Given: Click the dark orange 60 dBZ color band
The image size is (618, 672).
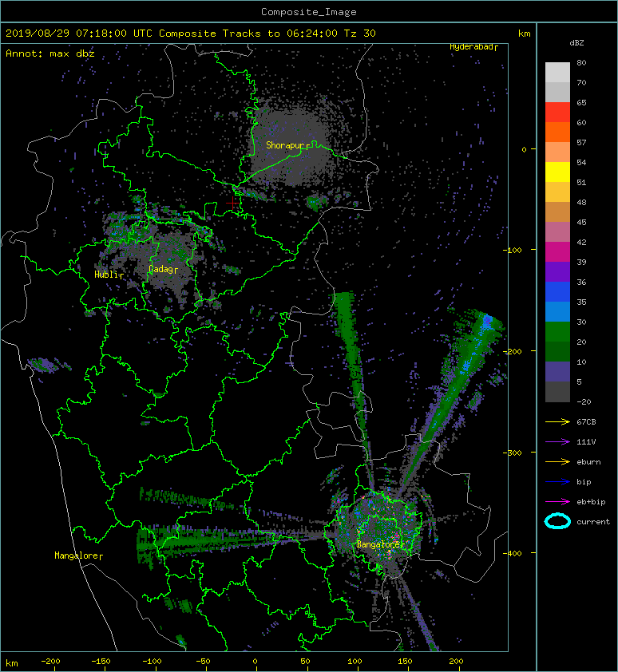Looking at the screenshot, I should point(557,132).
